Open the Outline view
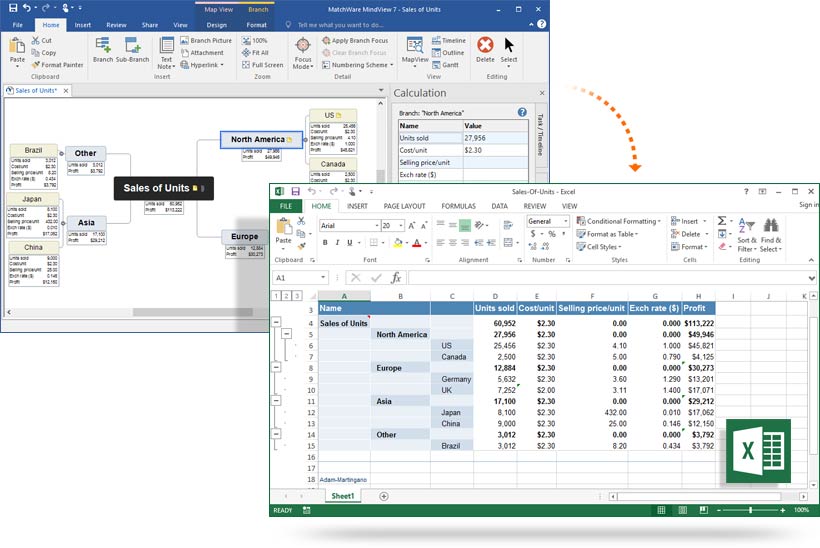The width and height of the screenshot is (820, 548). click(x=448, y=53)
